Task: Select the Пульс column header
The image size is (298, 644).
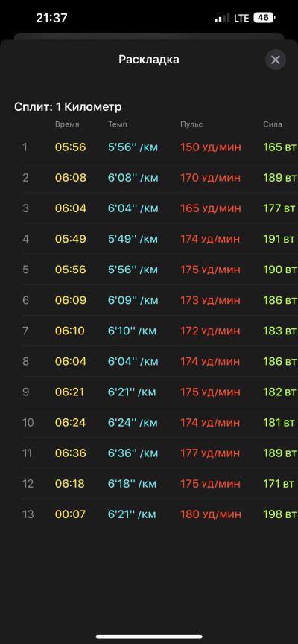Action: (x=191, y=124)
